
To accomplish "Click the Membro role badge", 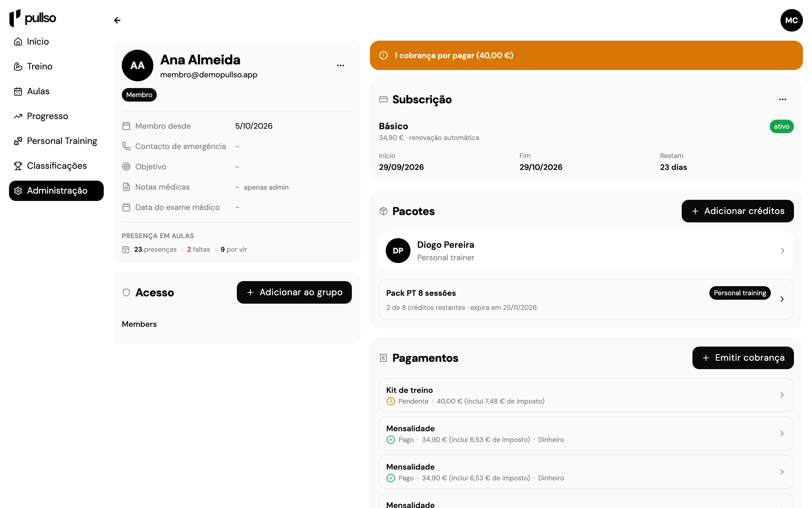I will pyautogui.click(x=139, y=95).
